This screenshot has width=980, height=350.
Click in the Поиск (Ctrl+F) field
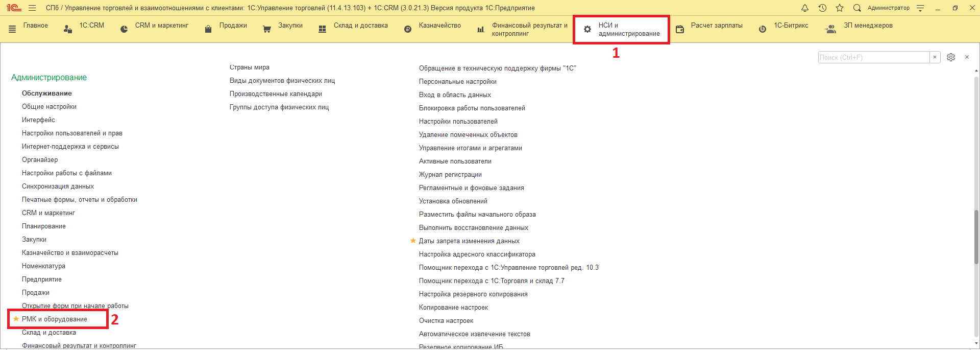click(x=873, y=57)
